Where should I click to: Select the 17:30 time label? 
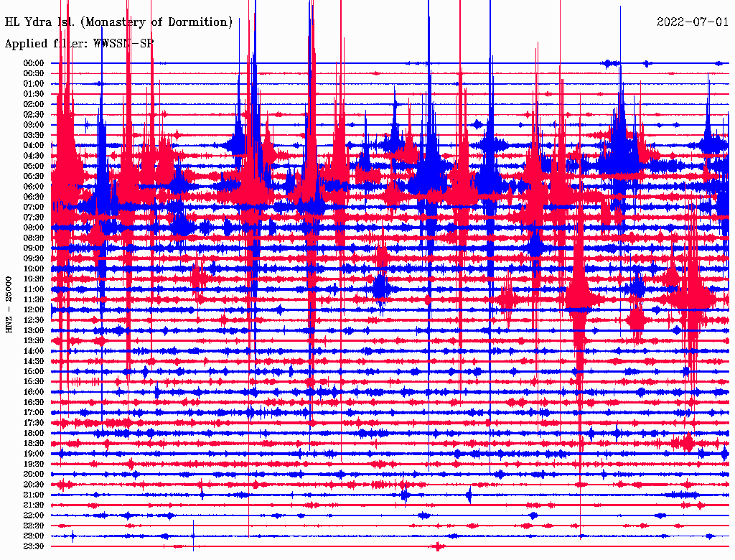34,423
